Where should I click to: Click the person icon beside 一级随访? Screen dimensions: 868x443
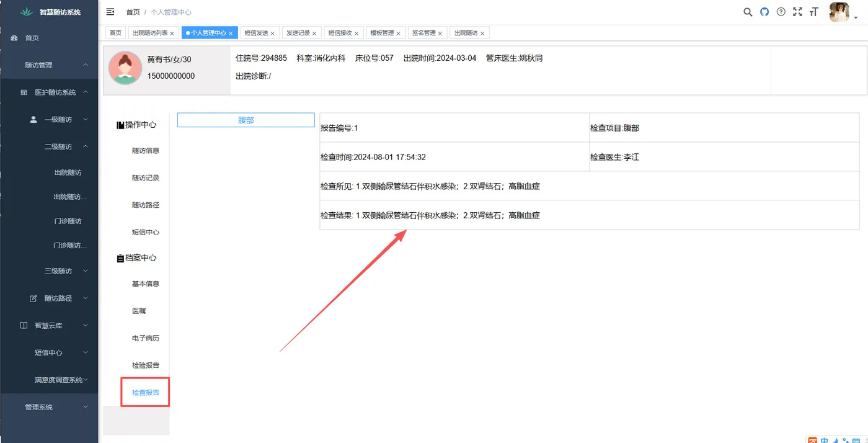coord(33,120)
